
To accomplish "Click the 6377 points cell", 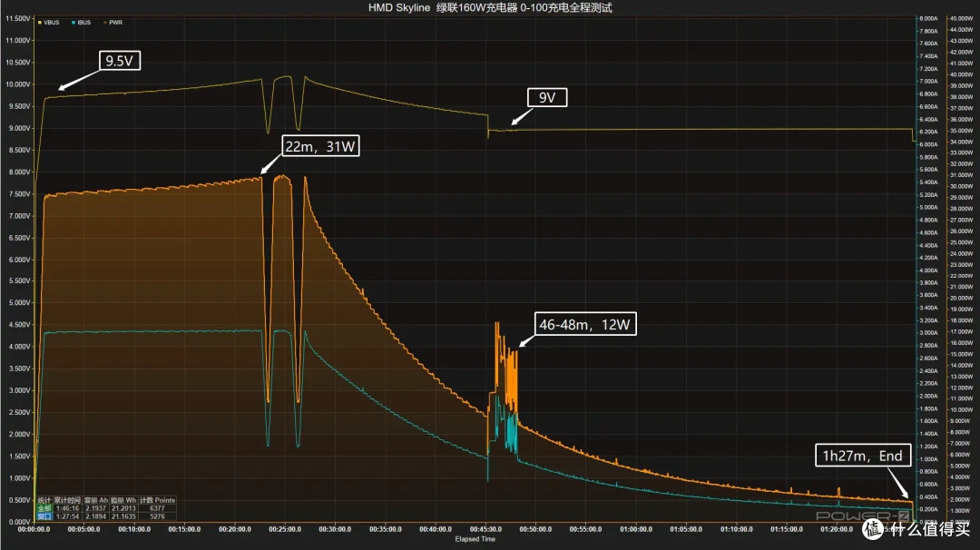I will tap(157, 509).
